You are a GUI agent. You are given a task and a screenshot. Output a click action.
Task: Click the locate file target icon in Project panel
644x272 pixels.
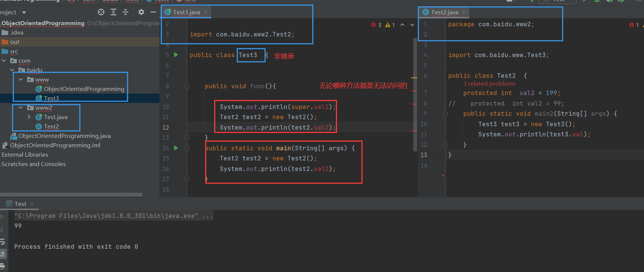click(x=101, y=12)
